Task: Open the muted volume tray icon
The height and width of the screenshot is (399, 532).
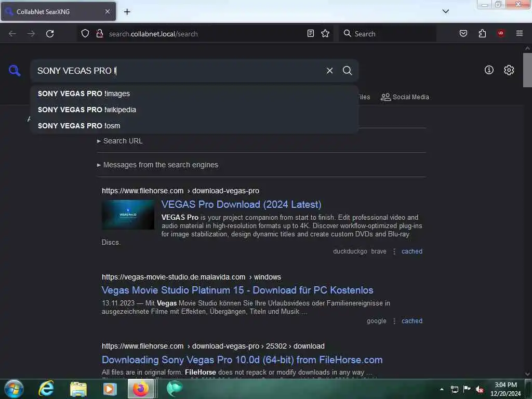Action: point(480,389)
